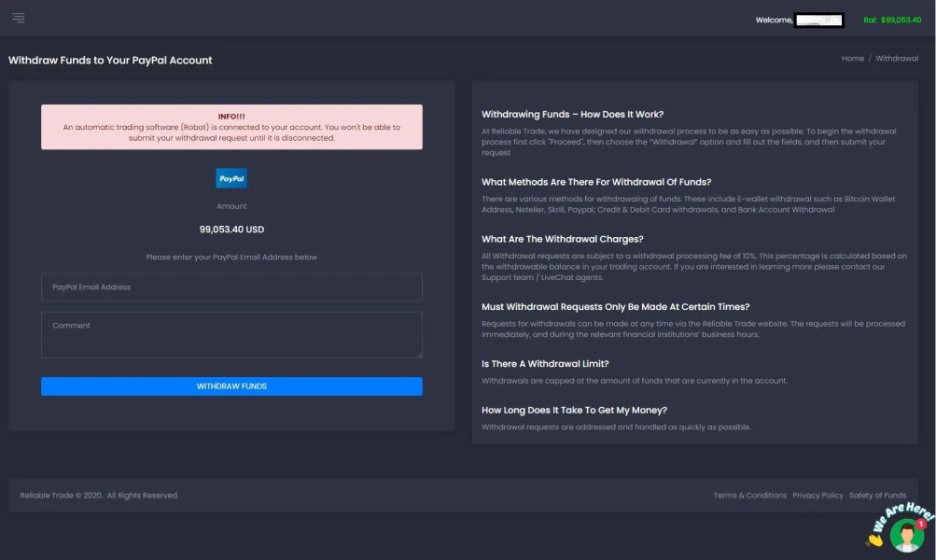
Task: Click the pink INFO alert banner
Action: coord(231,127)
